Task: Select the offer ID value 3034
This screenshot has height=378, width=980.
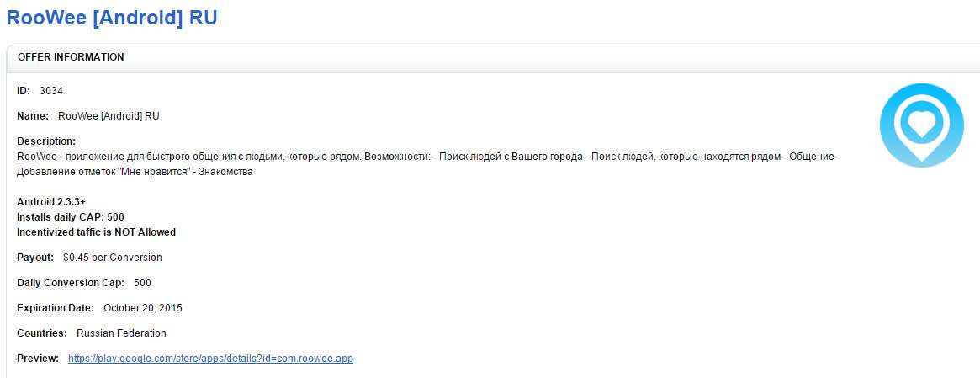Action: pyautogui.click(x=51, y=90)
